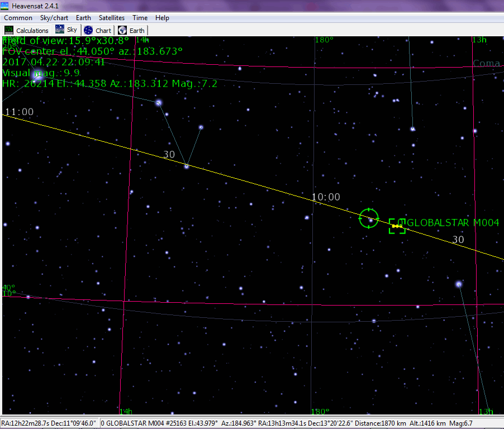Open the Help menu
Image resolution: width=504 pixels, height=429 pixels.
click(x=162, y=18)
